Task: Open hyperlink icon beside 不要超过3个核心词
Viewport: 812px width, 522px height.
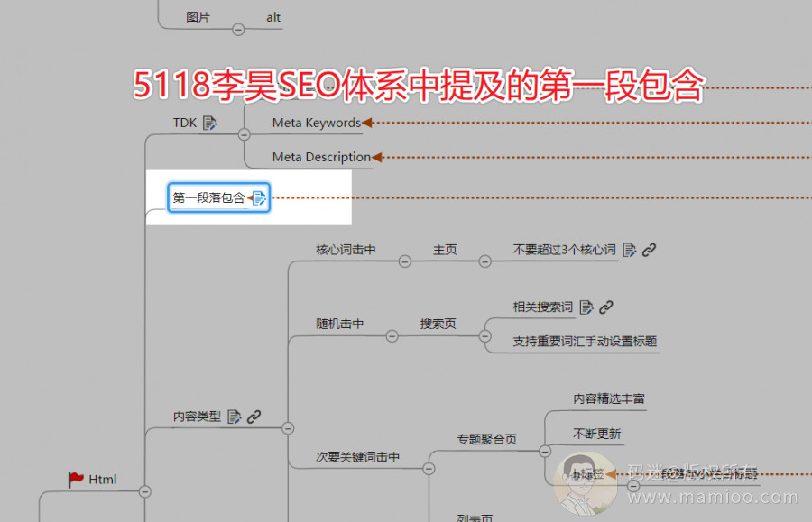Action: (649, 250)
